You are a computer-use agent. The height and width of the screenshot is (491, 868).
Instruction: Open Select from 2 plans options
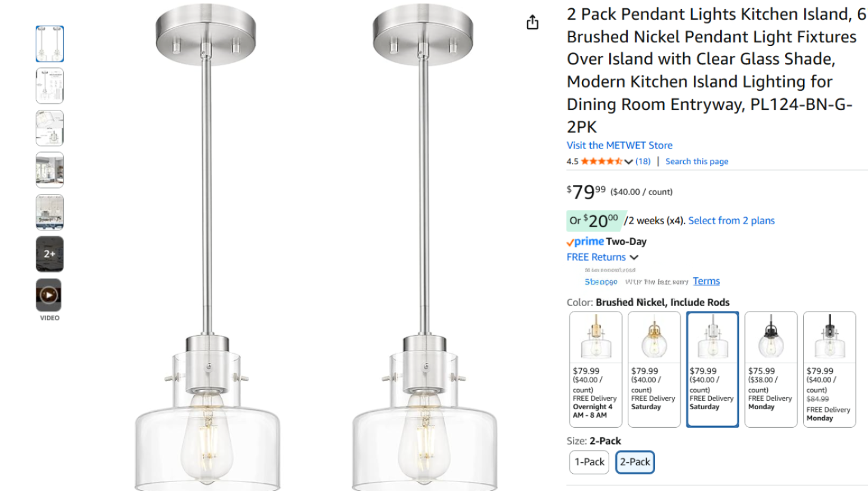[x=731, y=221]
